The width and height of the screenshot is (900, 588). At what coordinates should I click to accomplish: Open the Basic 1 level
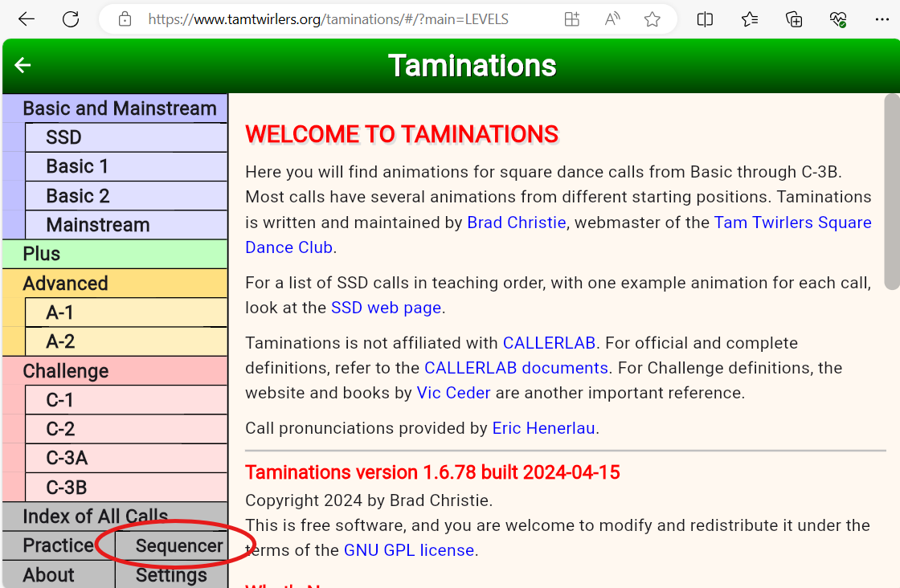126,166
